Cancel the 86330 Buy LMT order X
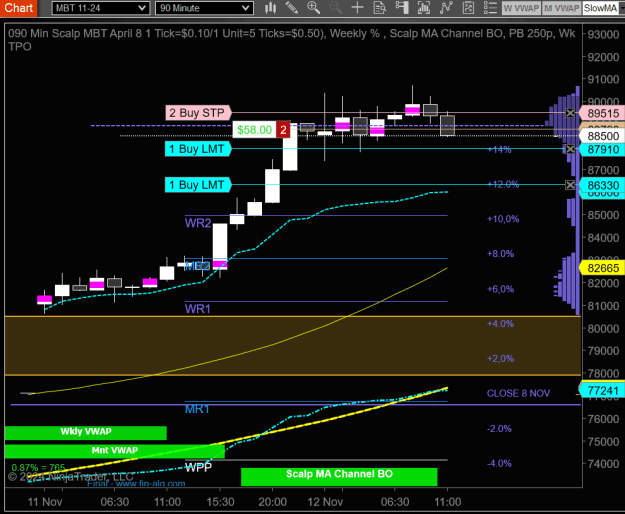Viewport: 625px width, 514px height. pos(570,185)
